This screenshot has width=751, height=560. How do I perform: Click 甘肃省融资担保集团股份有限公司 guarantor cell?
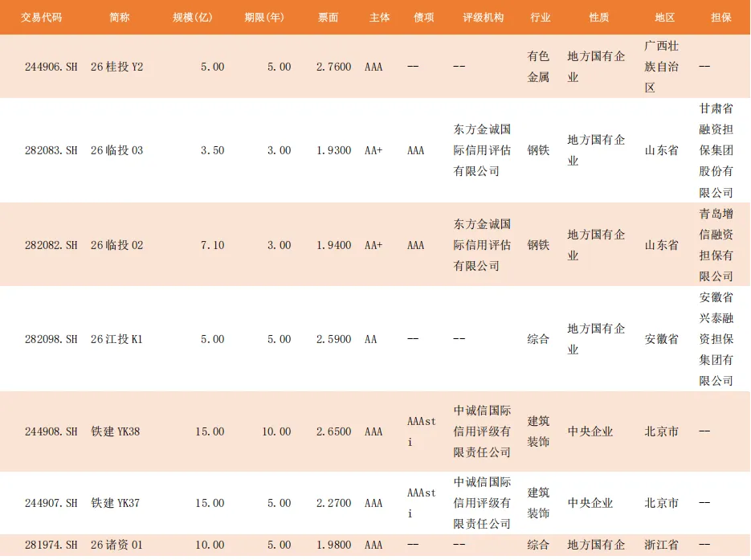pos(716,150)
